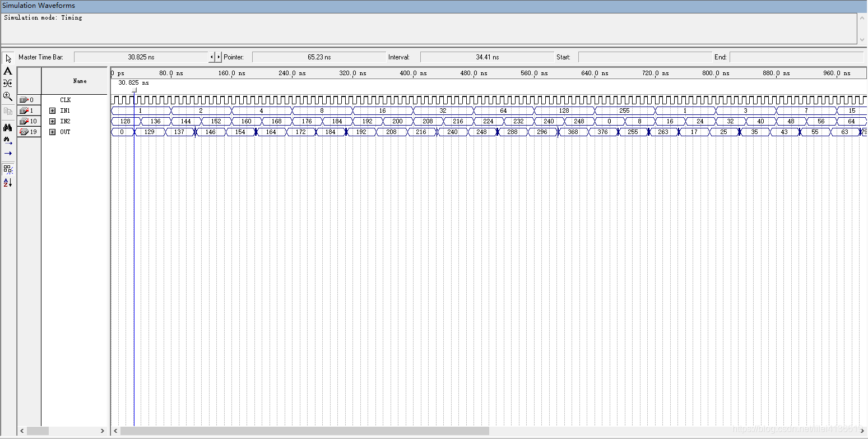Screen dimensions: 868x439
Task: Click the Pointer value field
Action: [319, 57]
